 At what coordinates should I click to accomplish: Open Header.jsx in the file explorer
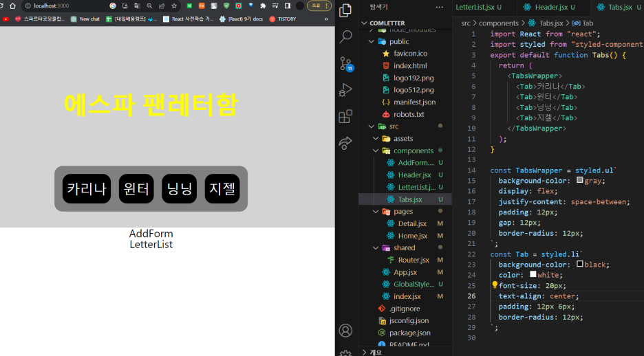405,175
